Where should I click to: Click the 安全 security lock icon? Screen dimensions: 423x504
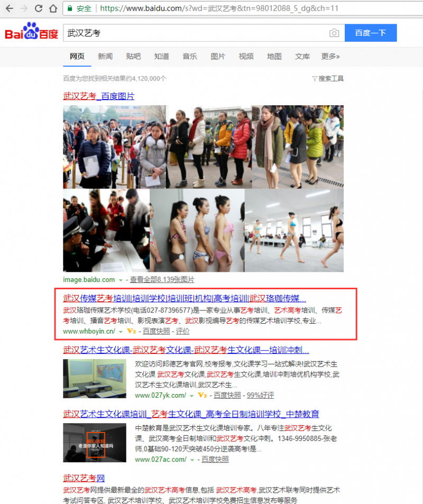tap(70, 8)
